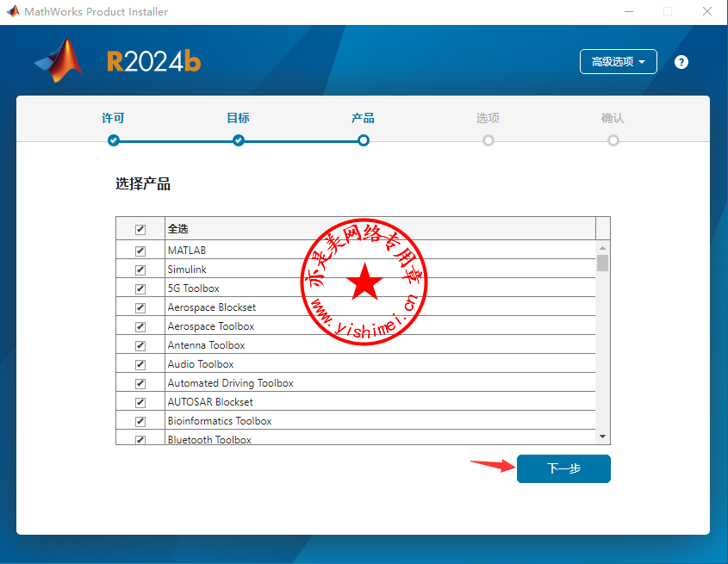Screen dimensions: 728x564
Task: Open the help question mark icon
Action: click(681, 62)
